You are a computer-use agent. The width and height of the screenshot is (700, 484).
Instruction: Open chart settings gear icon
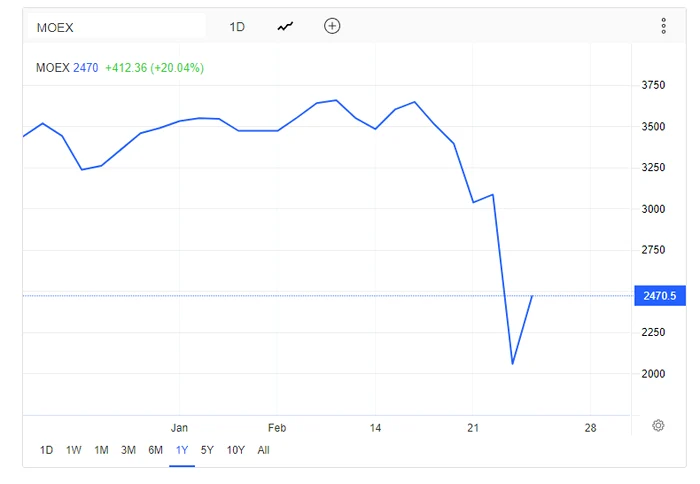click(658, 426)
